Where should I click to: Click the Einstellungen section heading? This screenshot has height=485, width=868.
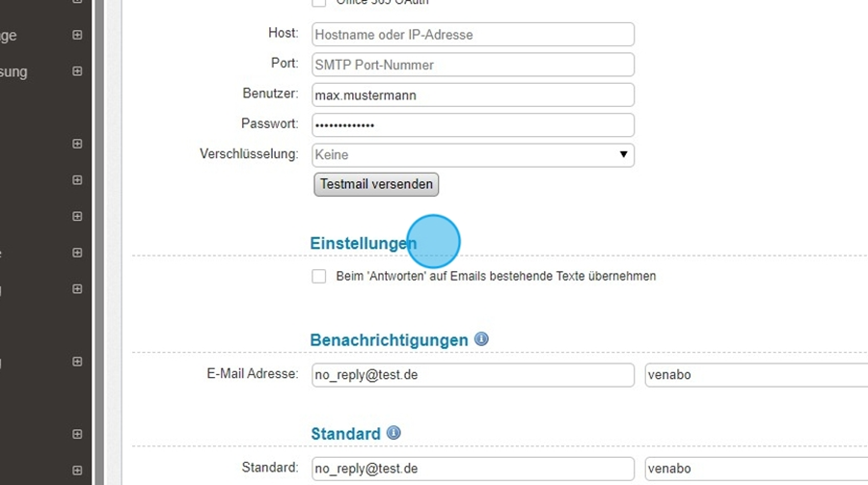(363, 244)
